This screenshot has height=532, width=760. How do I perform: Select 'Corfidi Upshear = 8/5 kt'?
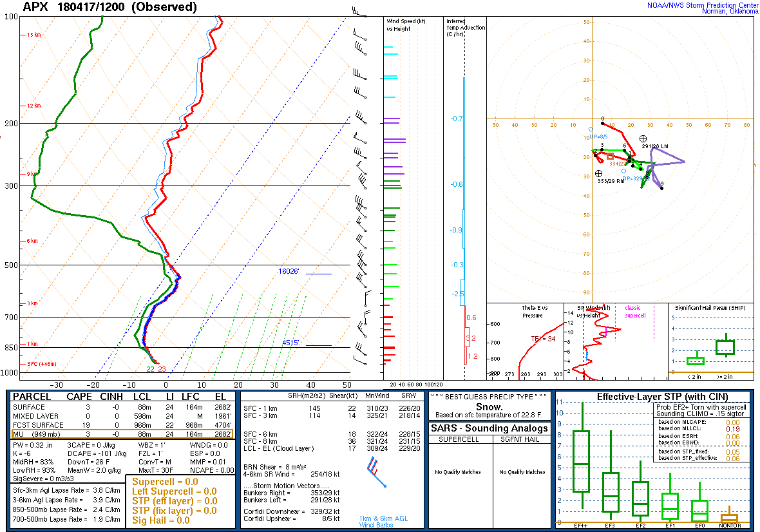(x=291, y=518)
